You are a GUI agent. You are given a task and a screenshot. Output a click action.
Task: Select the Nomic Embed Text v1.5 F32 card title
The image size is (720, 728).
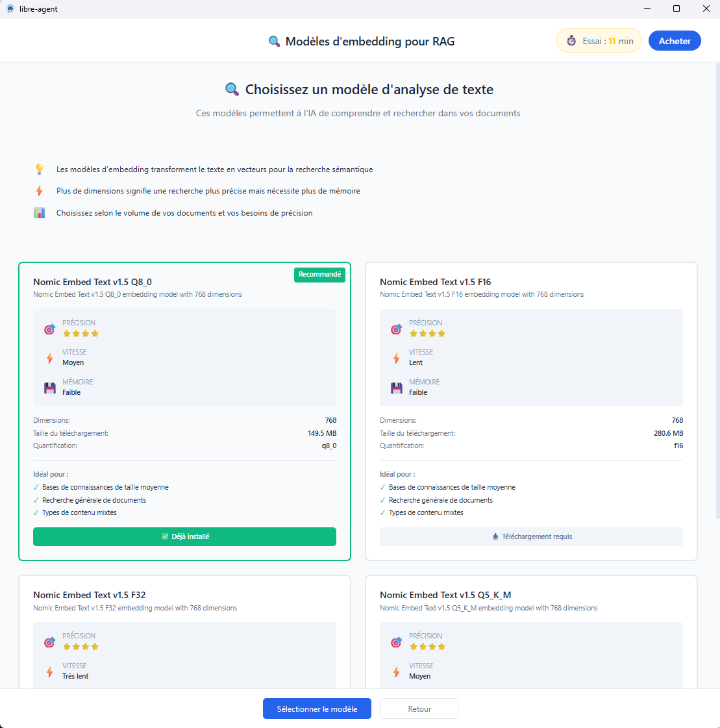(89, 595)
